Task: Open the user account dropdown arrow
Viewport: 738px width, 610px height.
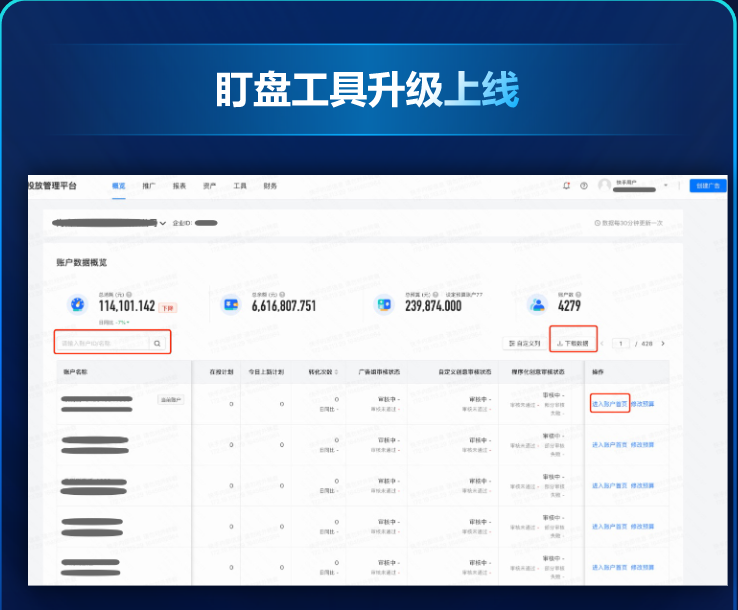Action: coord(666,185)
